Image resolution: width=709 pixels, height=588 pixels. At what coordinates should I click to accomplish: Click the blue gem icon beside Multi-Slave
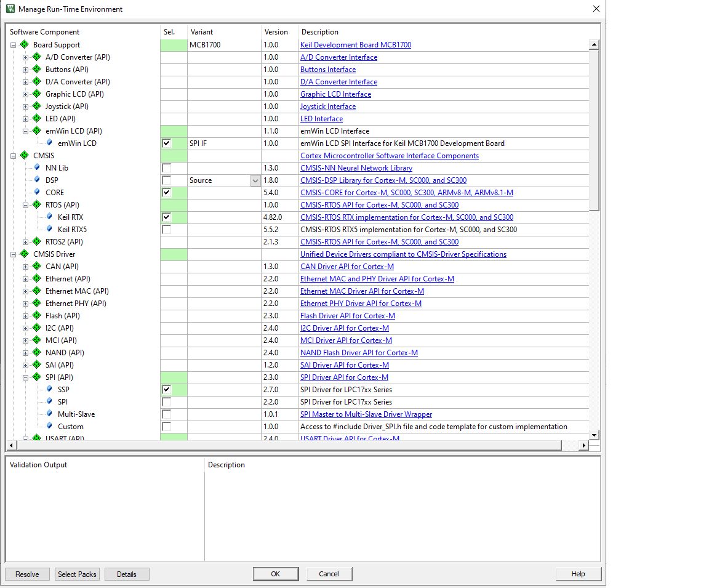[49, 413]
